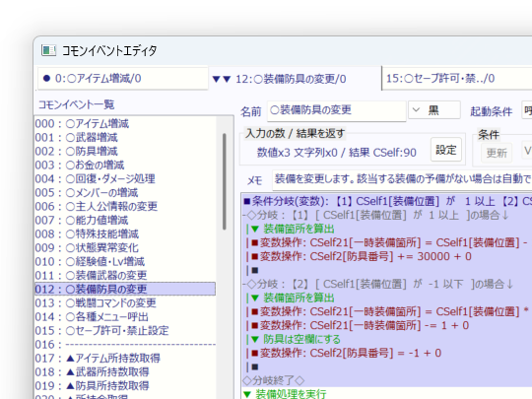Click the 数値x3 文字列x0 / 結果 CSelf:90 text
Image resolution: width=532 pixels, height=399 pixels.
pyautogui.click(x=337, y=153)
